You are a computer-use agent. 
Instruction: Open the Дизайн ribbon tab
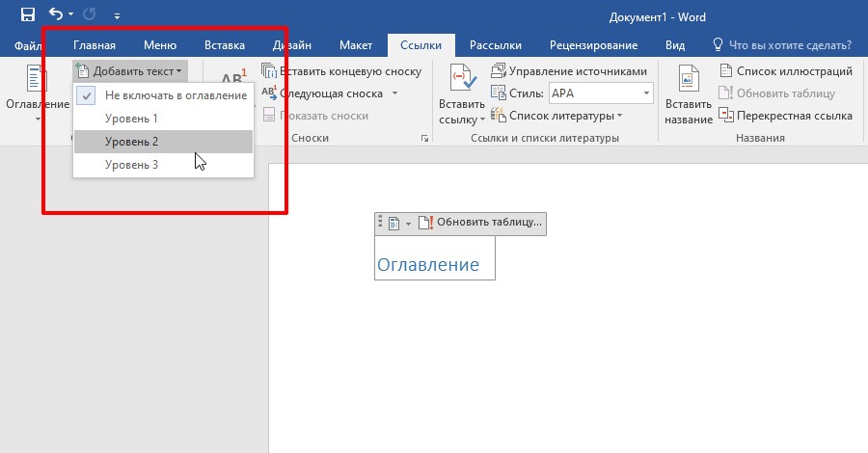(291, 45)
